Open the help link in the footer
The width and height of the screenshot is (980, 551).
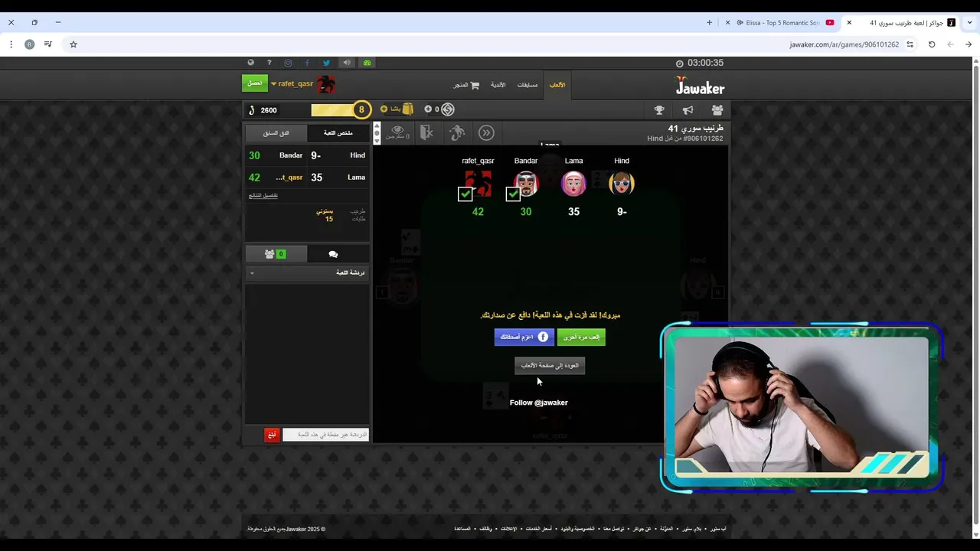pos(462,529)
